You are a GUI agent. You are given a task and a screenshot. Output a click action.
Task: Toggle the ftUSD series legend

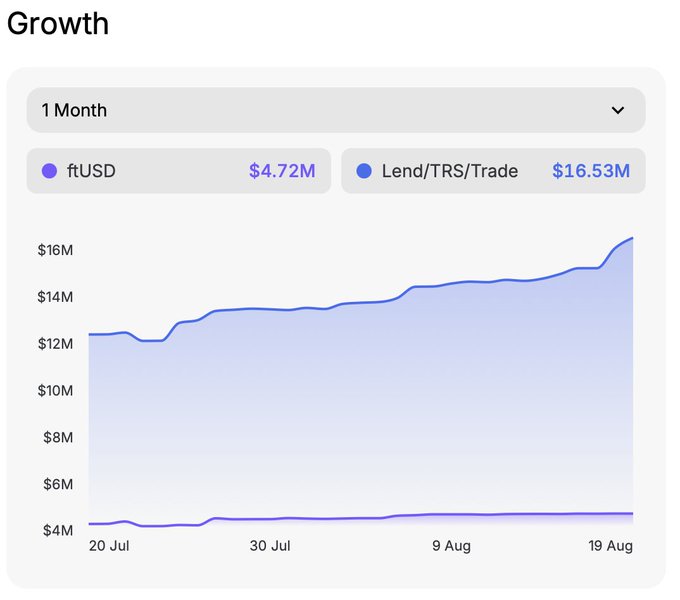[179, 171]
